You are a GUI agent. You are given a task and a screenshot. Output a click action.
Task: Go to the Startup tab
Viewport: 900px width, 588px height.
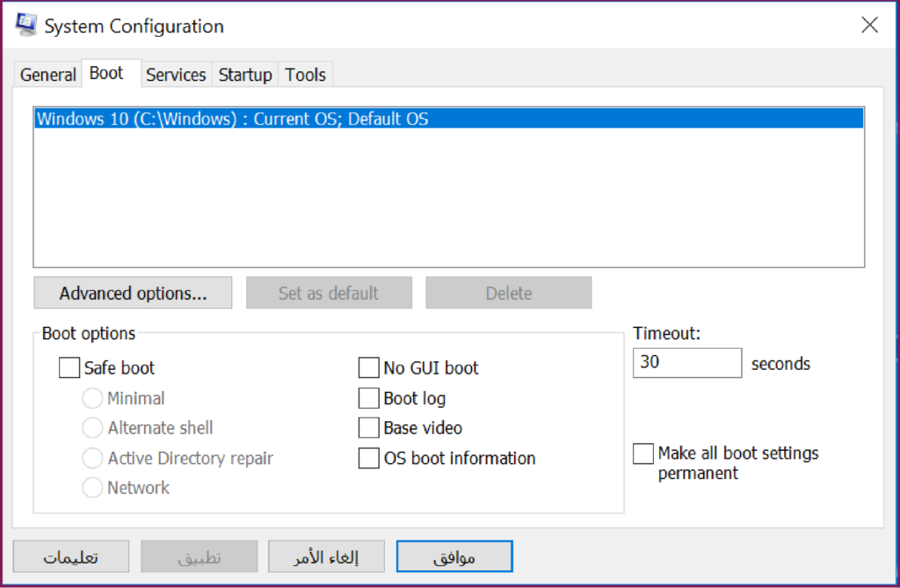coord(245,75)
